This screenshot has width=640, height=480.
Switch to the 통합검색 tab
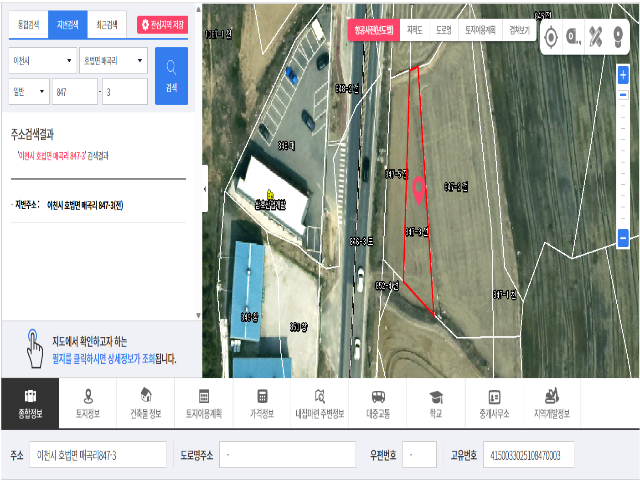point(26,24)
